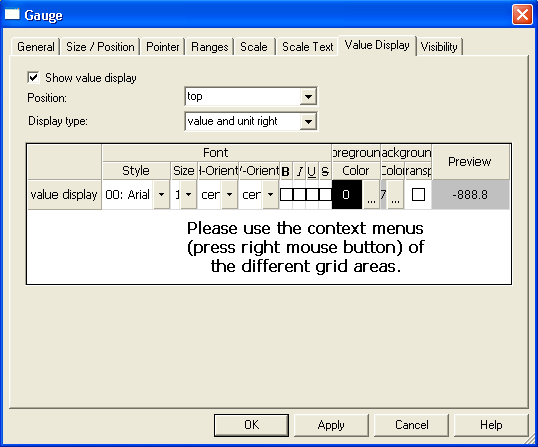Open foreground color picker ellipsis button

tap(371, 195)
